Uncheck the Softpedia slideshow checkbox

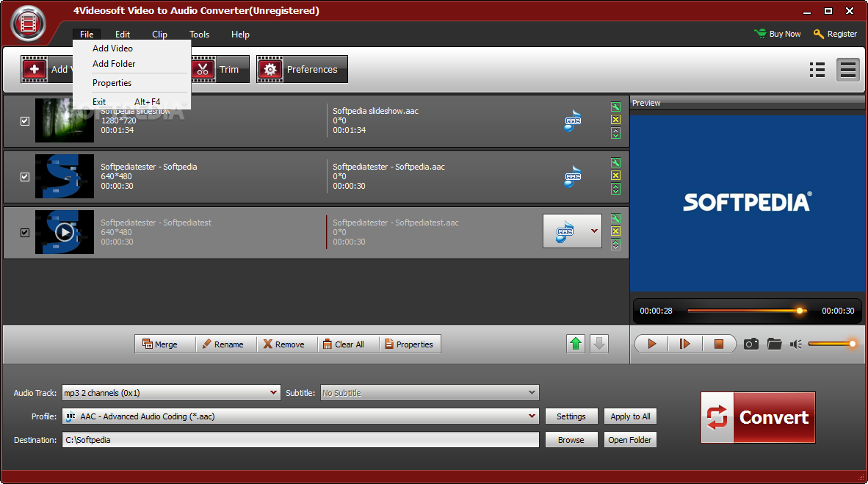coord(25,120)
